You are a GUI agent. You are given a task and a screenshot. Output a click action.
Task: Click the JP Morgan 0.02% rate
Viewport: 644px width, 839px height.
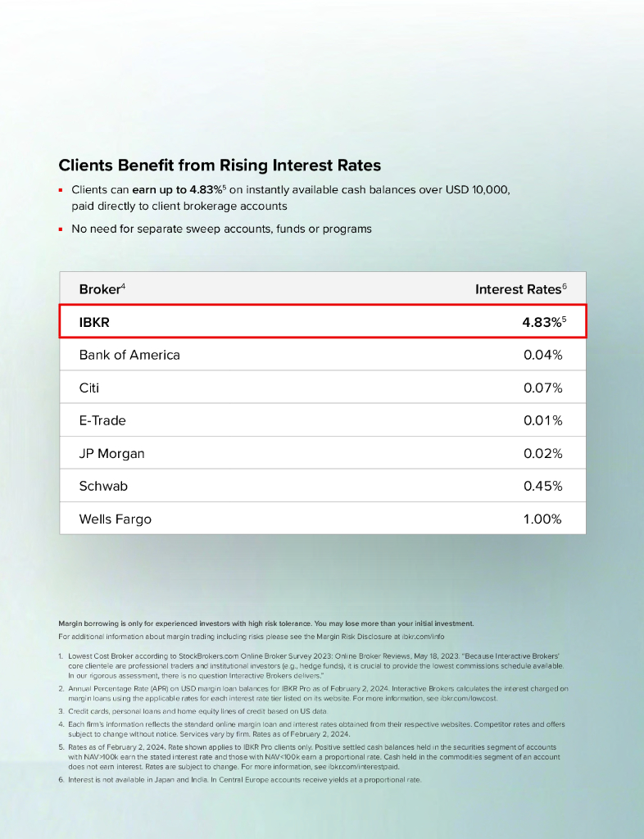[x=543, y=453]
